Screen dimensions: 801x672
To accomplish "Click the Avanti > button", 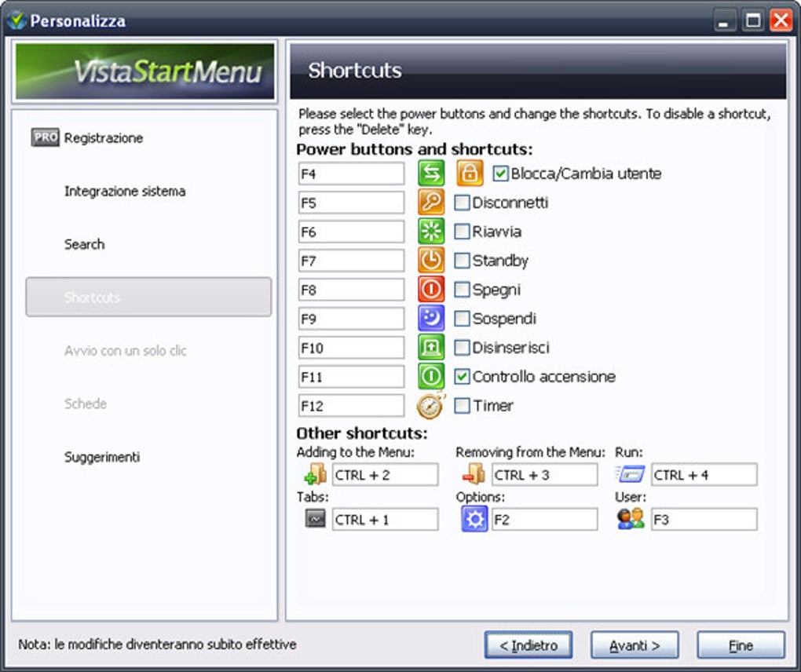I will [635, 645].
